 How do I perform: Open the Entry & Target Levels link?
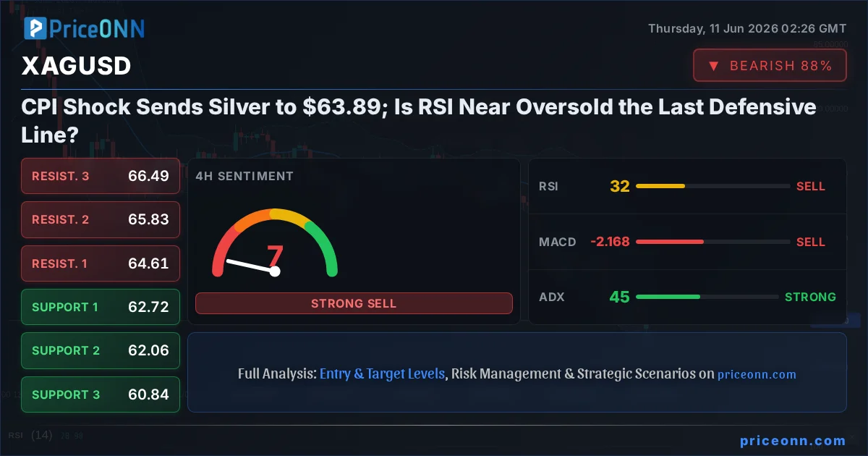coord(382,374)
